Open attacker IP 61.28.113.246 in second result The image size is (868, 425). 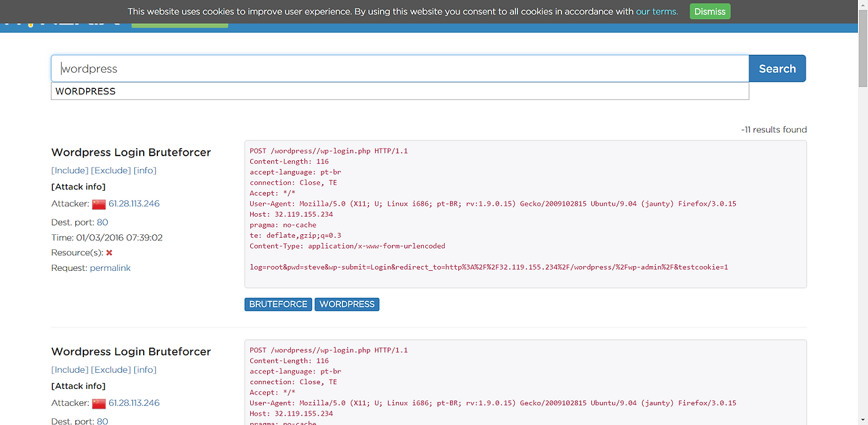[134, 403]
